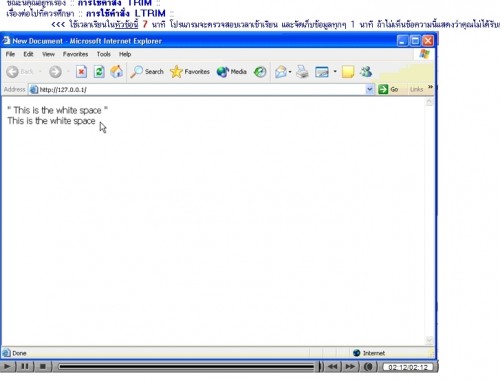The height and width of the screenshot is (380, 500).
Task: Click the scrollbar up arrow
Action: (x=429, y=102)
